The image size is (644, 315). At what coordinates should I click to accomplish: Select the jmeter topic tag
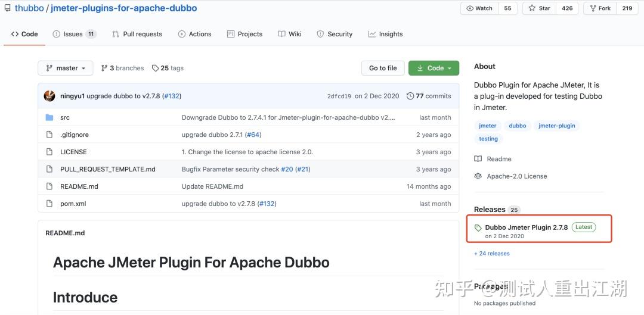point(488,126)
